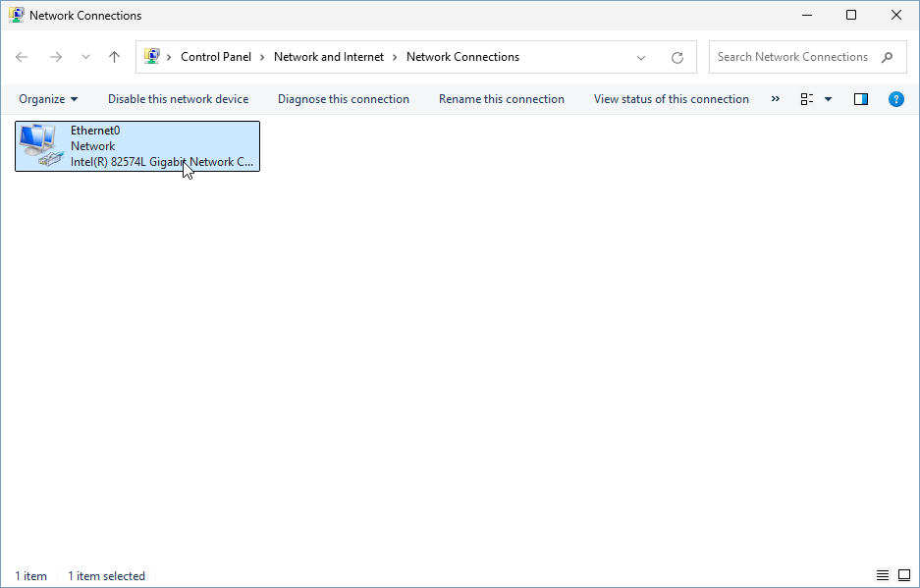Switch to large icons view in status bar
Viewport: 920px width, 588px height.
pyautogui.click(x=903, y=575)
